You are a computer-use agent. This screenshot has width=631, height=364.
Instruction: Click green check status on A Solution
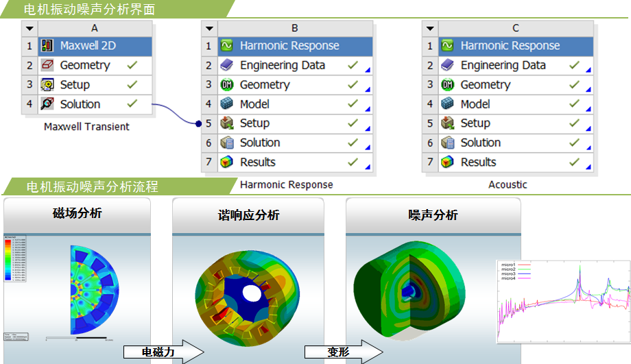pyautogui.click(x=132, y=104)
